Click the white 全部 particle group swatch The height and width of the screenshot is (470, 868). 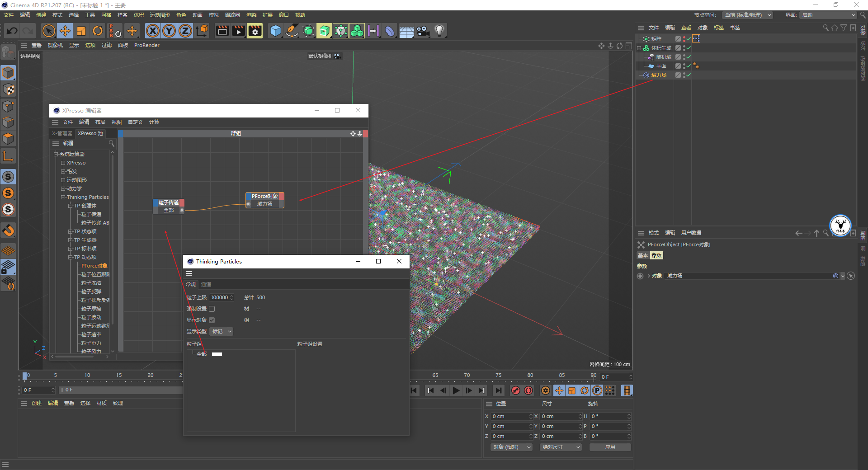click(217, 354)
